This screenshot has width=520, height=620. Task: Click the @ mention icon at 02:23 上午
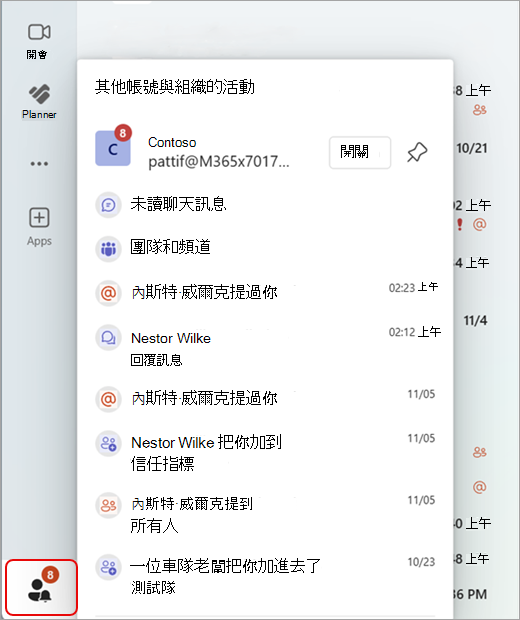tap(108, 293)
